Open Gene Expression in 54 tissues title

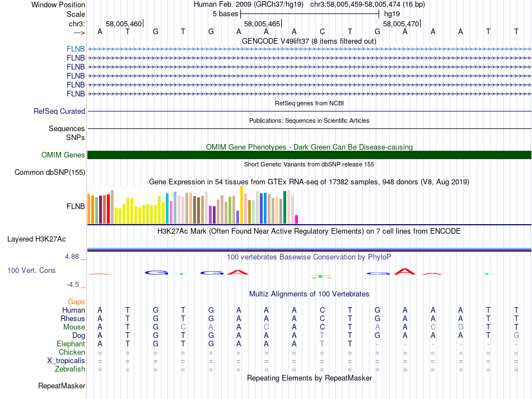point(309,182)
